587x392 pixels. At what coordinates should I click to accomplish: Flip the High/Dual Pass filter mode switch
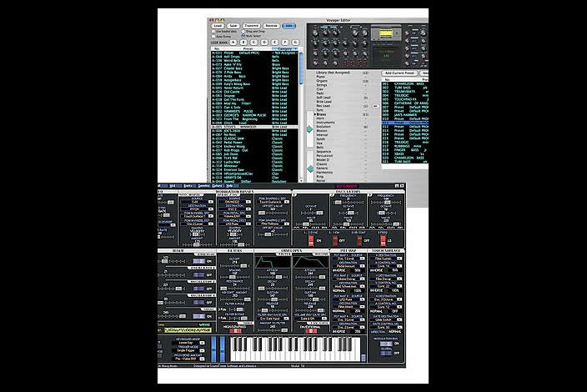(235, 331)
